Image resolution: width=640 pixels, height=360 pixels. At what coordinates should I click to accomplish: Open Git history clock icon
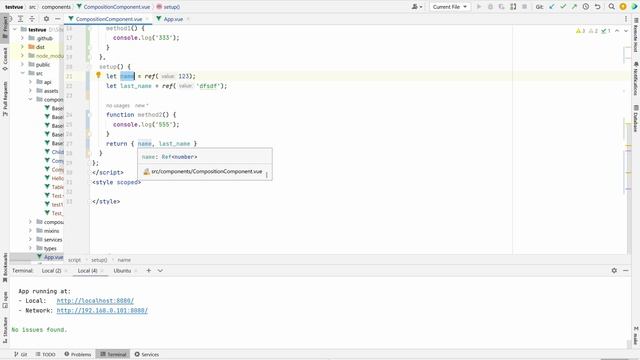click(x=586, y=7)
